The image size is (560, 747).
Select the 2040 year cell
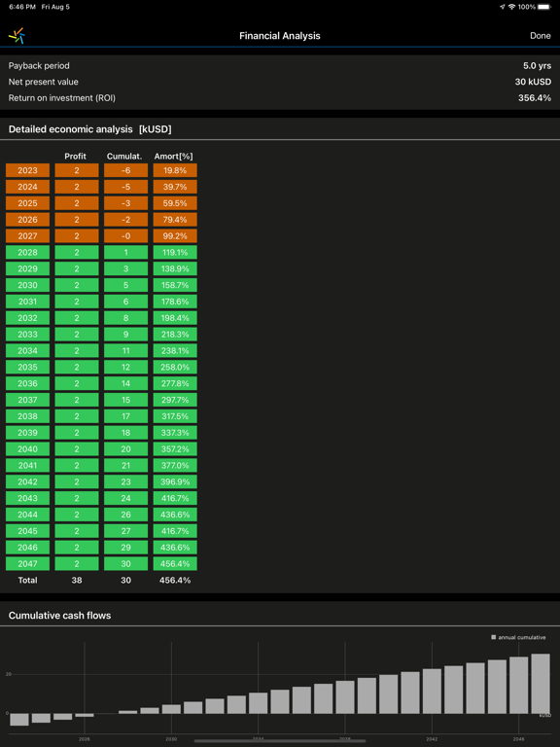[27, 448]
